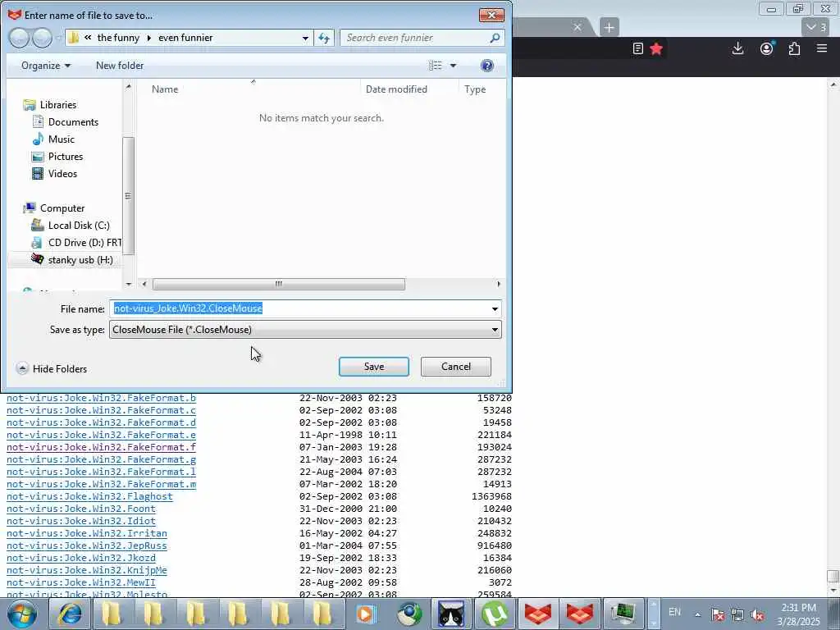The height and width of the screenshot is (630, 840).
Task: Click the file list scroll-right arrow
Action: click(499, 284)
